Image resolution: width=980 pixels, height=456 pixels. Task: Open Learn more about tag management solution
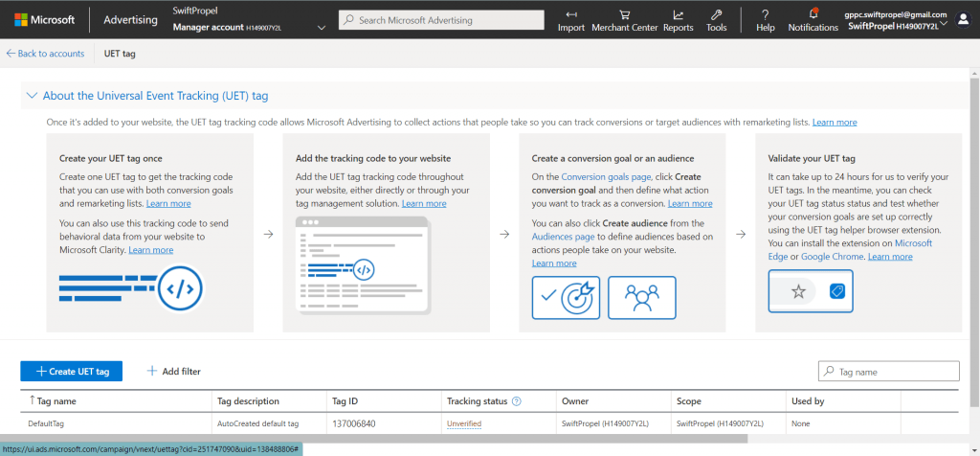point(424,203)
